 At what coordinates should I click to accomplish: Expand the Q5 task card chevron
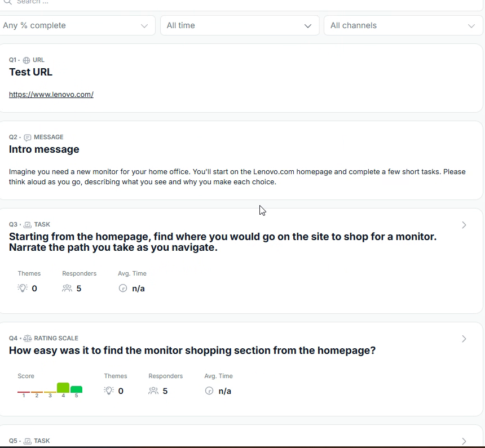[464, 441]
